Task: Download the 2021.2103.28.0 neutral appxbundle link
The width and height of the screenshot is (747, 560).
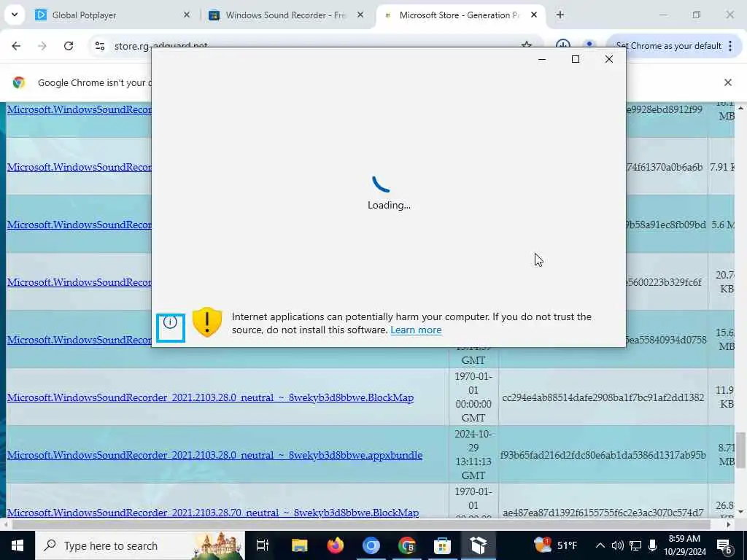Action: click(215, 455)
